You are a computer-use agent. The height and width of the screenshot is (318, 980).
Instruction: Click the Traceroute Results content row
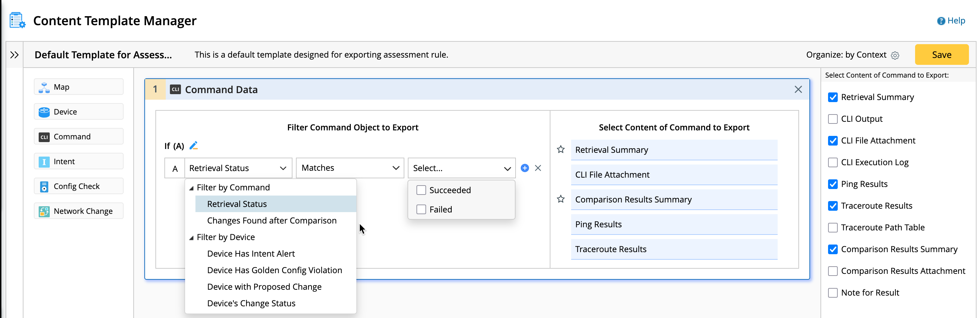673,249
